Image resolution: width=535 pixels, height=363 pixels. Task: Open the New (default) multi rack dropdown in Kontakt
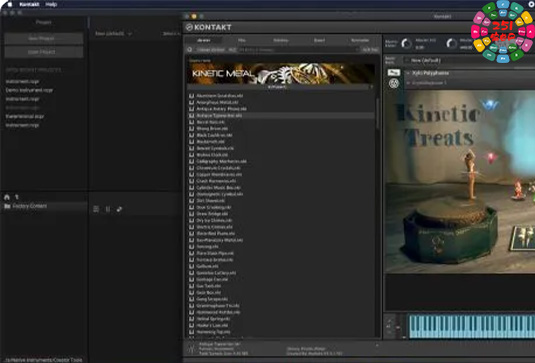(x=425, y=60)
